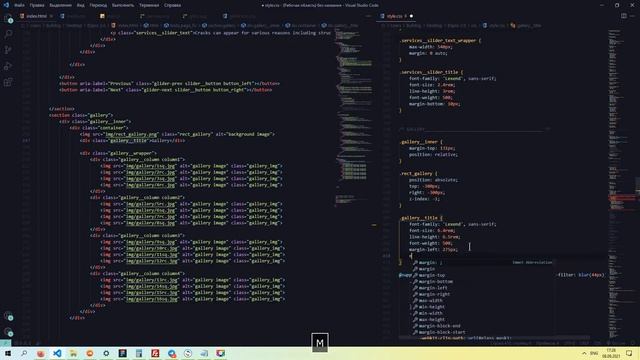Open the Source Control view
Image resolution: width=640 pixels, height=360 pixels.
click(8, 50)
